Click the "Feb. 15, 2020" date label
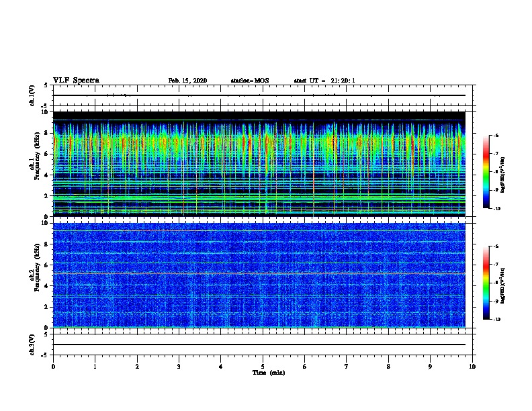The height and width of the screenshot is (411, 532). (187, 81)
